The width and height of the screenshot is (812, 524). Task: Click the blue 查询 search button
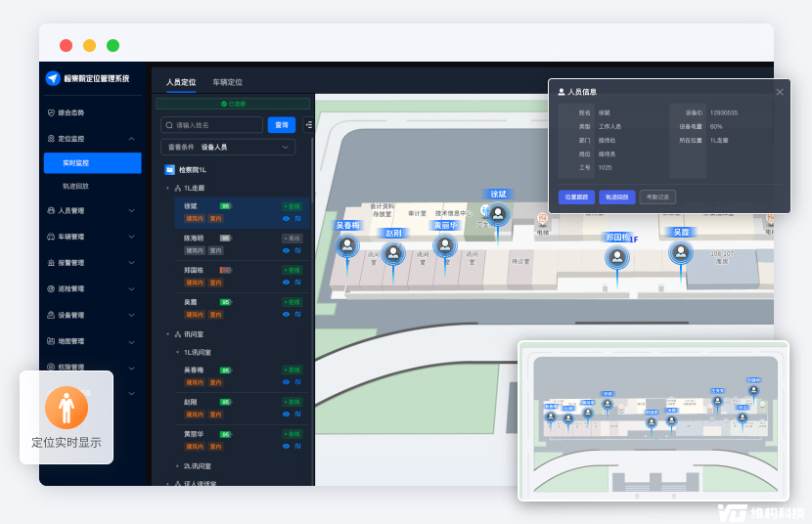click(x=282, y=125)
